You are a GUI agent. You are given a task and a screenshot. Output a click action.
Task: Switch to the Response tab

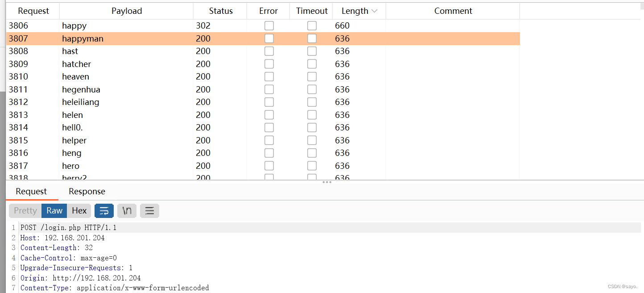[x=87, y=192]
